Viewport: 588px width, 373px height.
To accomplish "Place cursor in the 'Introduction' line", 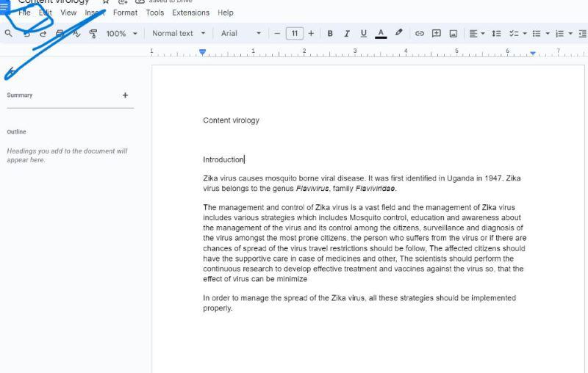I will click(223, 159).
